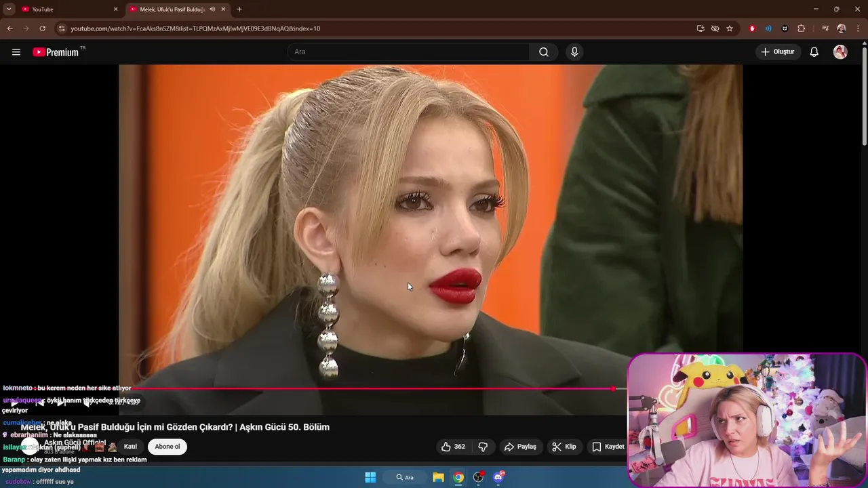Open the Chrome three-dot menu

point(857,28)
